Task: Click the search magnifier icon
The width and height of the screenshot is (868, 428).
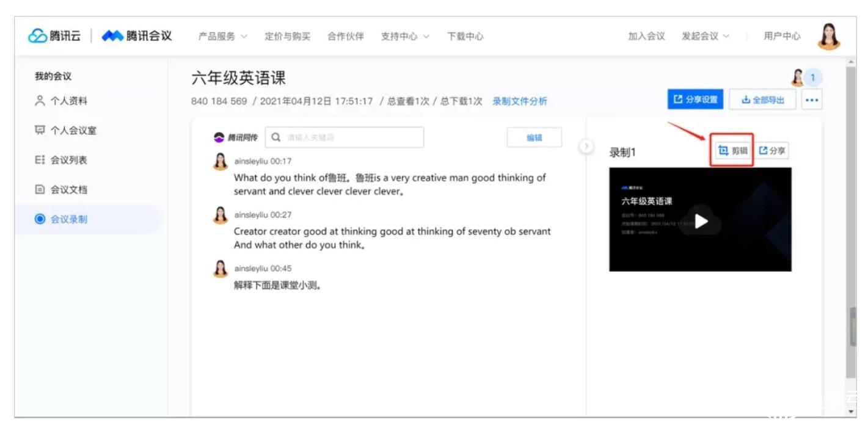Action: click(x=276, y=137)
